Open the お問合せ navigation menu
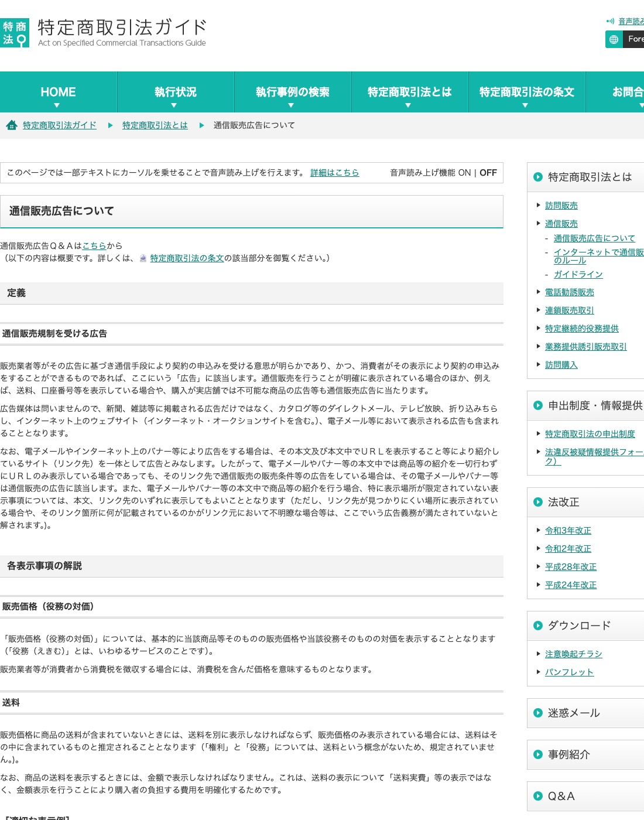 pyautogui.click(x=615, y=92)
